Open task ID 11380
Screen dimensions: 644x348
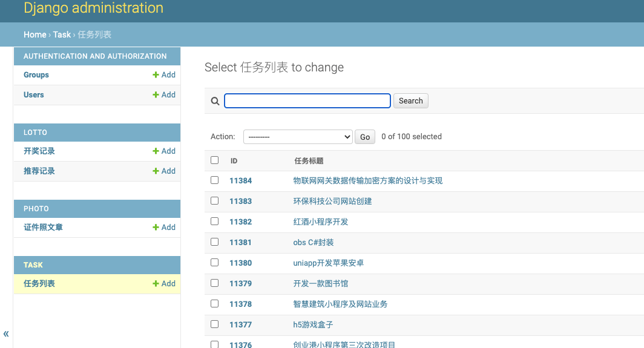[x=241, y=263]
